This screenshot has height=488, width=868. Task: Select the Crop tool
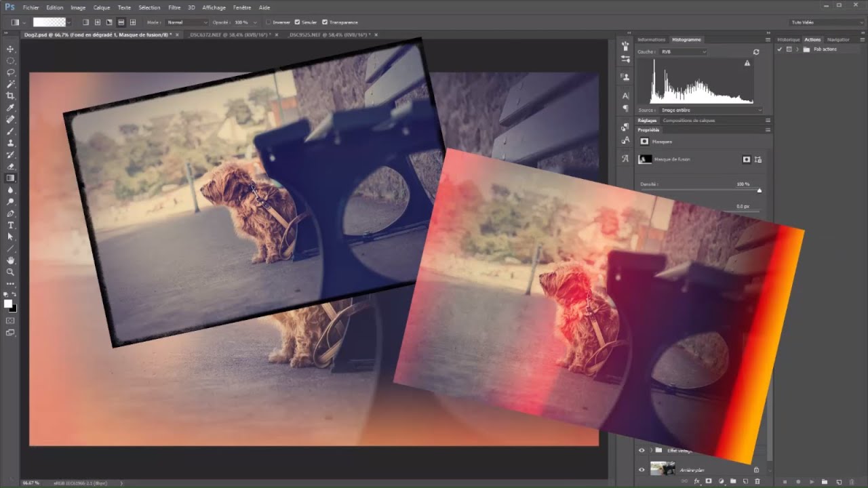coord(10,96)
